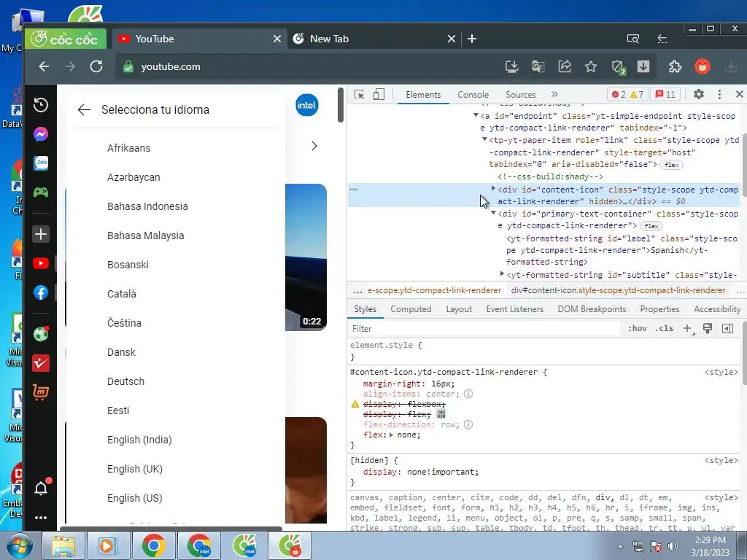The height and width of the screenshot is (560, 747).
Task: Open the shopping cart sidebar icon
Action: click(x=41, y=392)
